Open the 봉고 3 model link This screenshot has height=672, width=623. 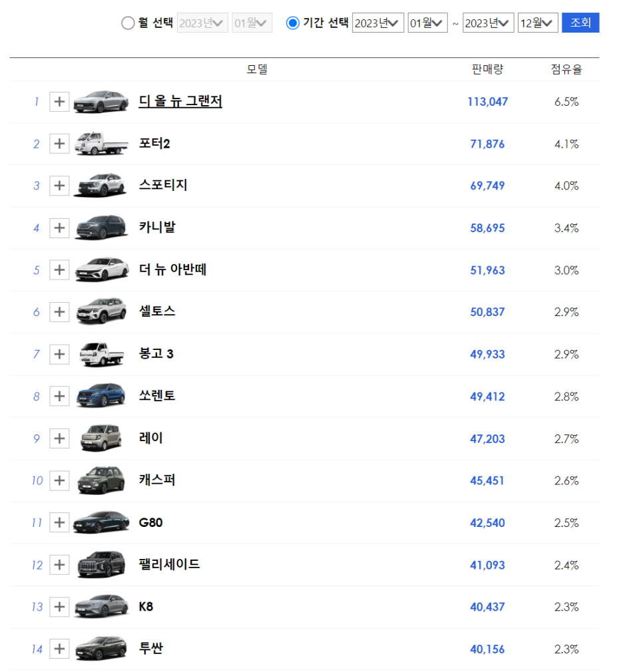point(156,353)
